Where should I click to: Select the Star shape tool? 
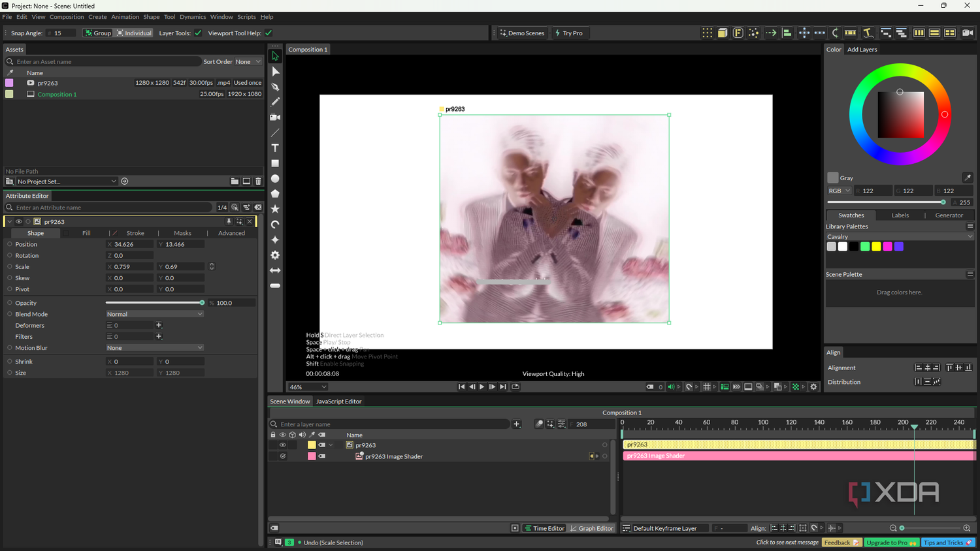click(x=275, y=209)
